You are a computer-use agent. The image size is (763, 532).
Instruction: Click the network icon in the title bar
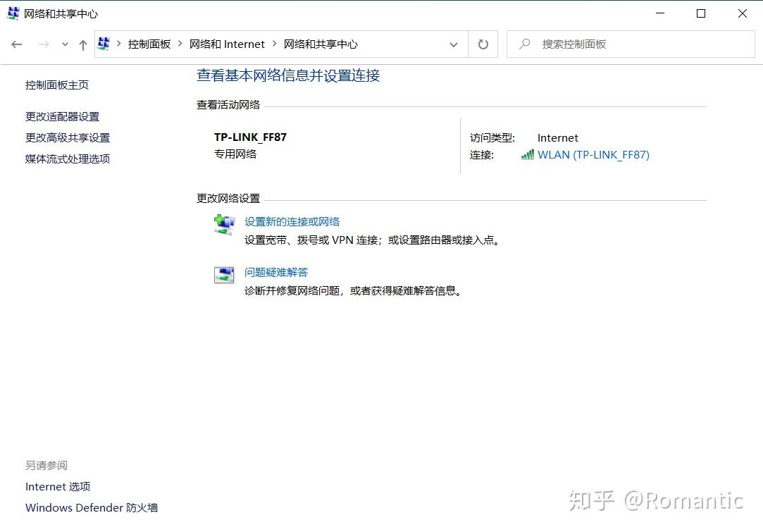11,13
